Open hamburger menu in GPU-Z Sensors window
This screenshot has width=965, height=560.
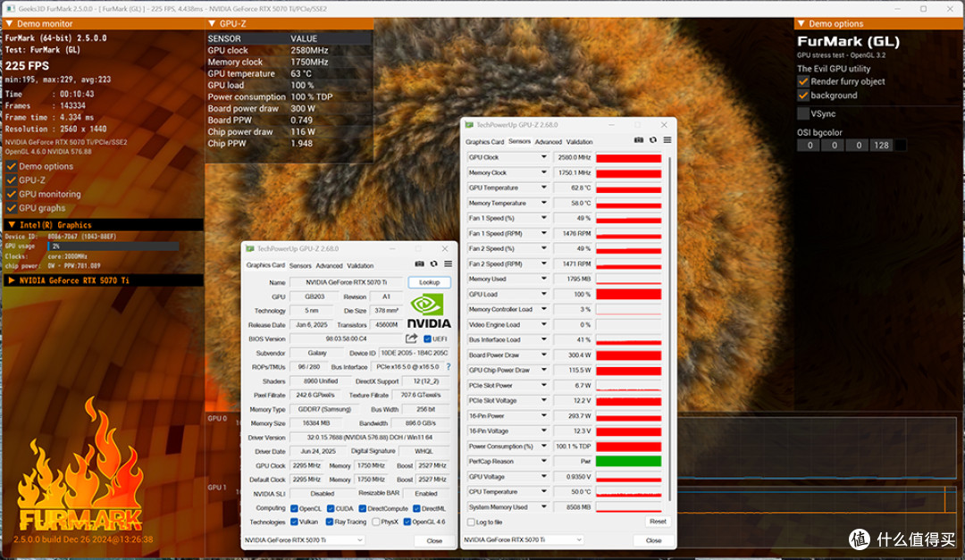(667, 140)
